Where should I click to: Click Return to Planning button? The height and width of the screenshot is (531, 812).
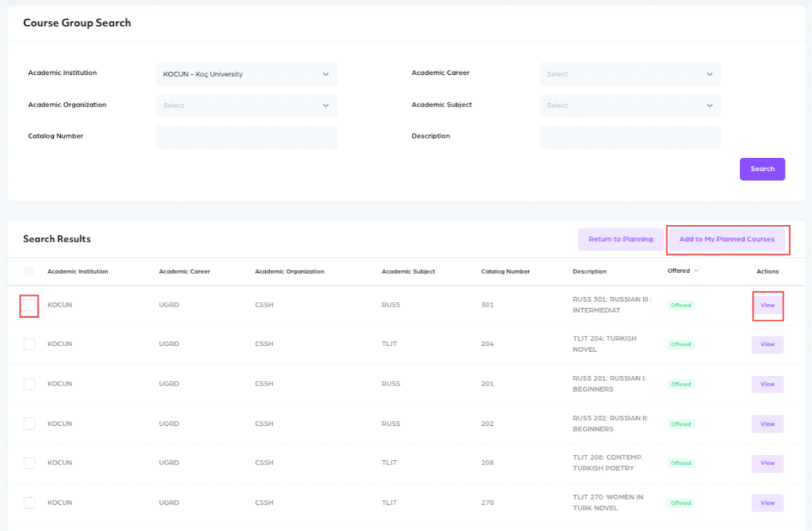[x=620, y=240]
